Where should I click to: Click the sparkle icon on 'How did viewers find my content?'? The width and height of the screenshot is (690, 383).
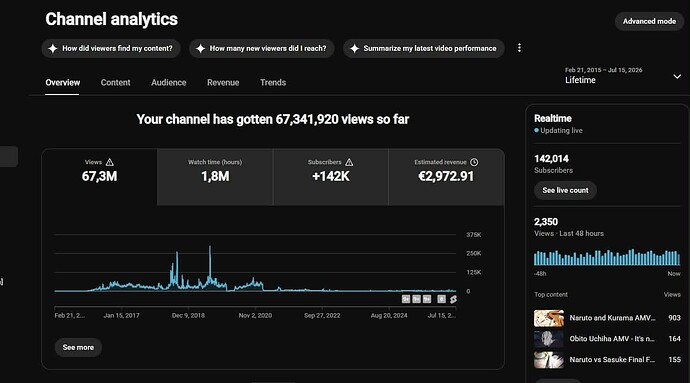click(53, 48)
